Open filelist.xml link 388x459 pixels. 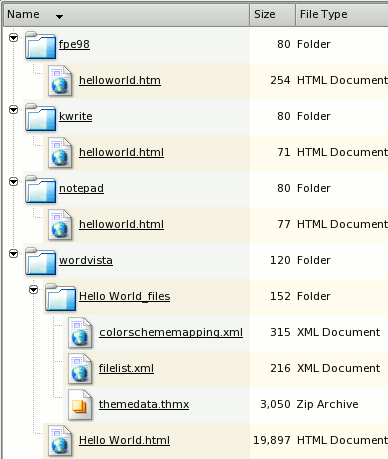point(126,368)
